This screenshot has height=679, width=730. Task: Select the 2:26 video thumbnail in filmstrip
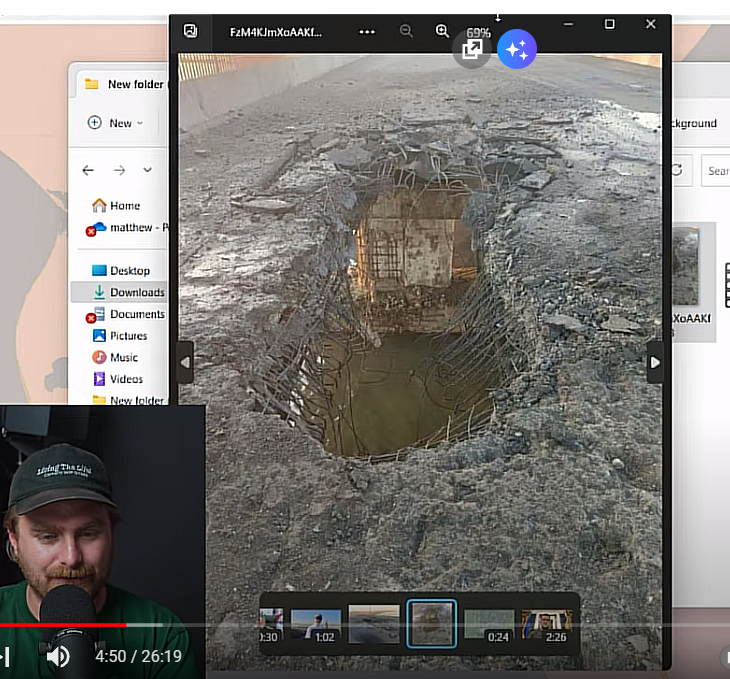coord(546,625)
